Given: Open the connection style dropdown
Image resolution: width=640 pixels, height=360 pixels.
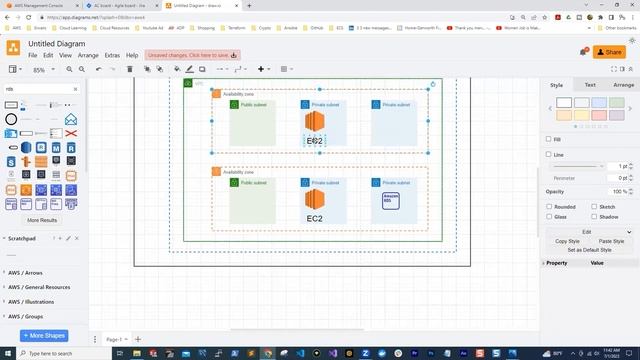Looking at the screenshot, I should [222, 69].
